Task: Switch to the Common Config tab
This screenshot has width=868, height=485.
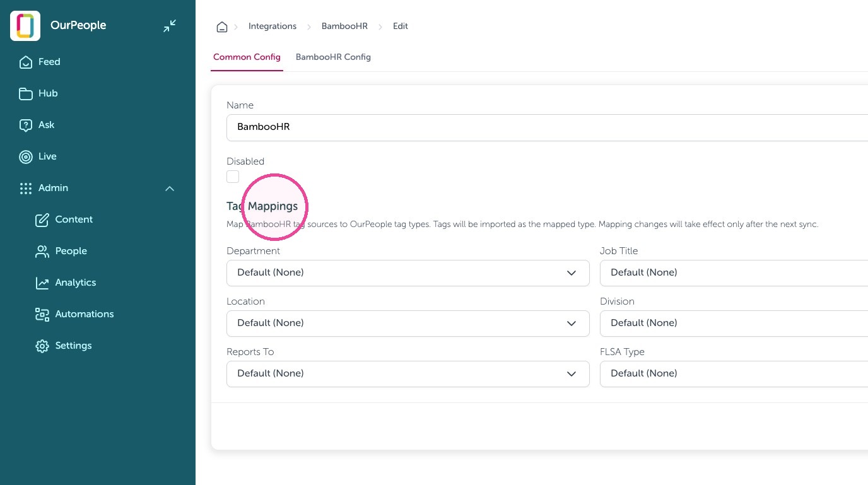Action: pyautogui.click(x=247, y=57)
